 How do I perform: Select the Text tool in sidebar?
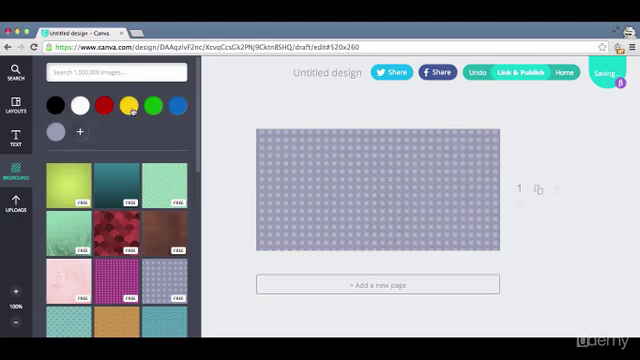coord(16,138)
